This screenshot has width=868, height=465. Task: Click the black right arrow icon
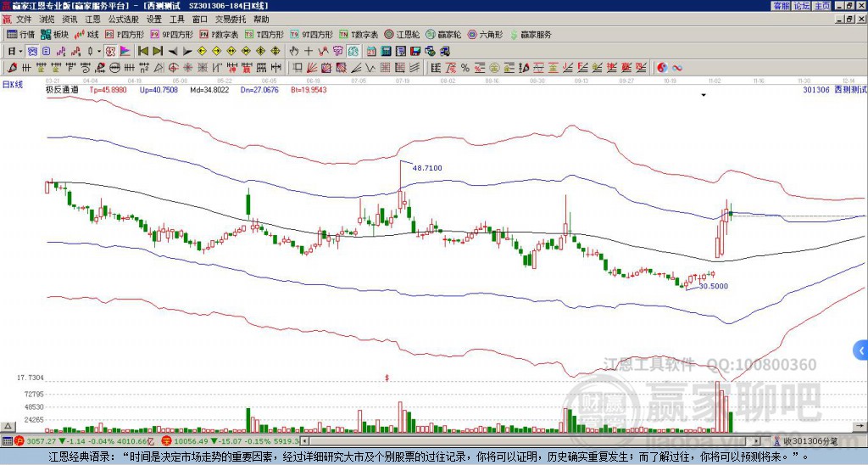pyautogui.click(x=187, y=52)
